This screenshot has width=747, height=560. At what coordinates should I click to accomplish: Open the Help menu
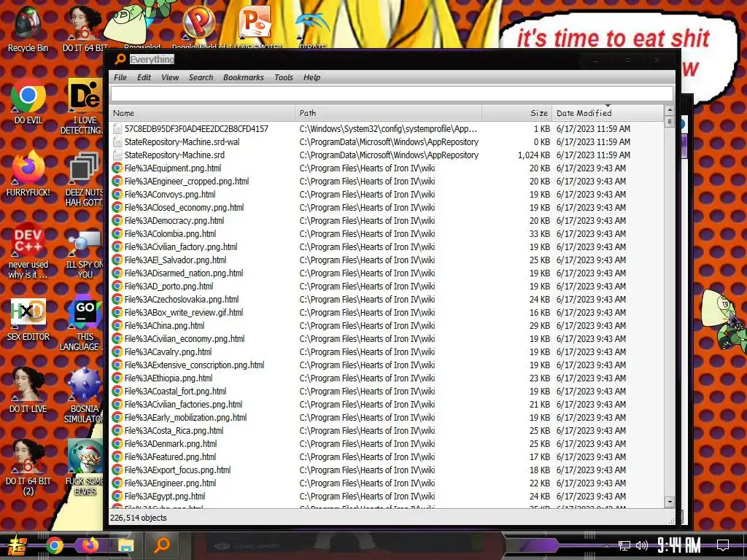click(311, 77)
